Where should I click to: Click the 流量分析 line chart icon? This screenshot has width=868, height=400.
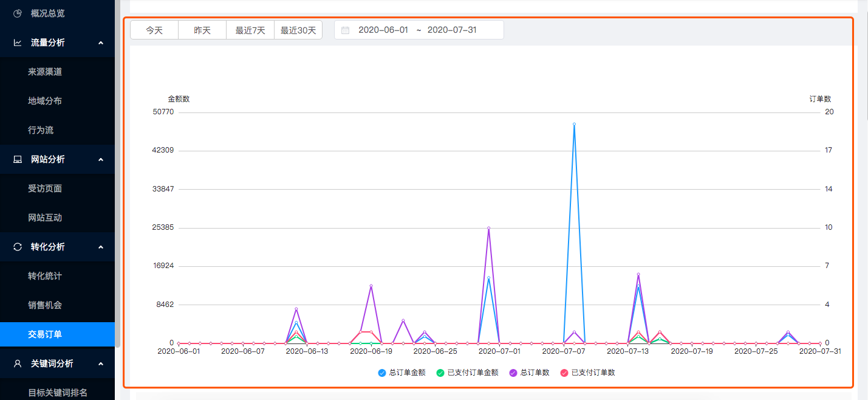[x=18, y=43]
